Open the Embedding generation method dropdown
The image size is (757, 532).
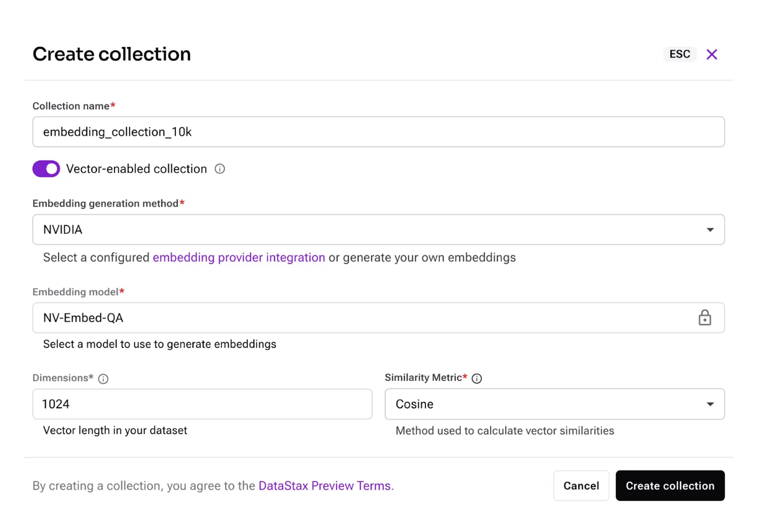[378, 230]
